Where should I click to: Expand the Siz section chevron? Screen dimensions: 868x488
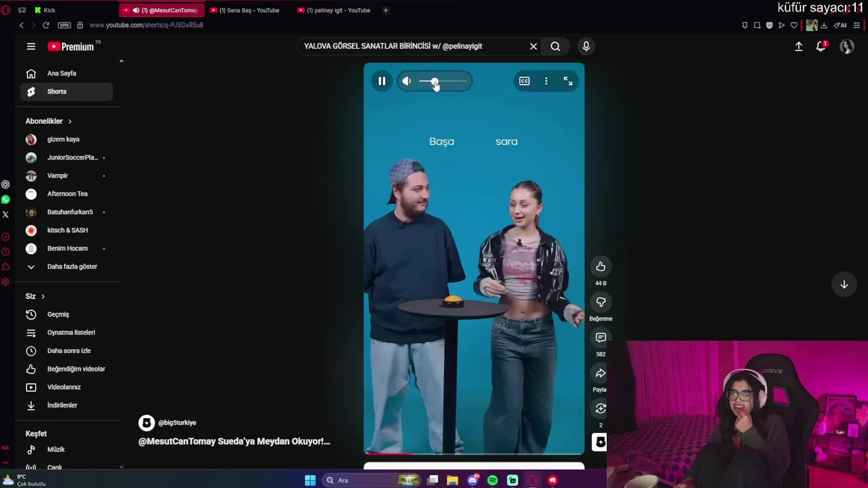click(x=43, y=296)
